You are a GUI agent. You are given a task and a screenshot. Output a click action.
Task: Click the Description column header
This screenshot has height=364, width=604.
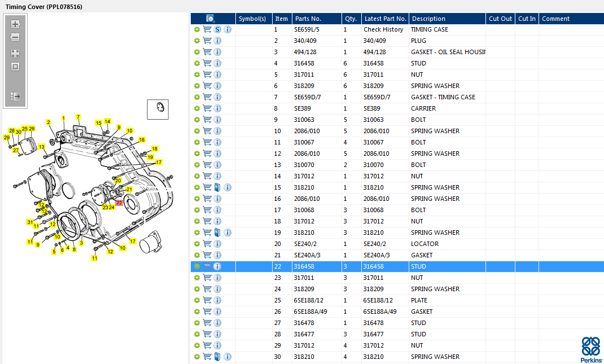429,19
